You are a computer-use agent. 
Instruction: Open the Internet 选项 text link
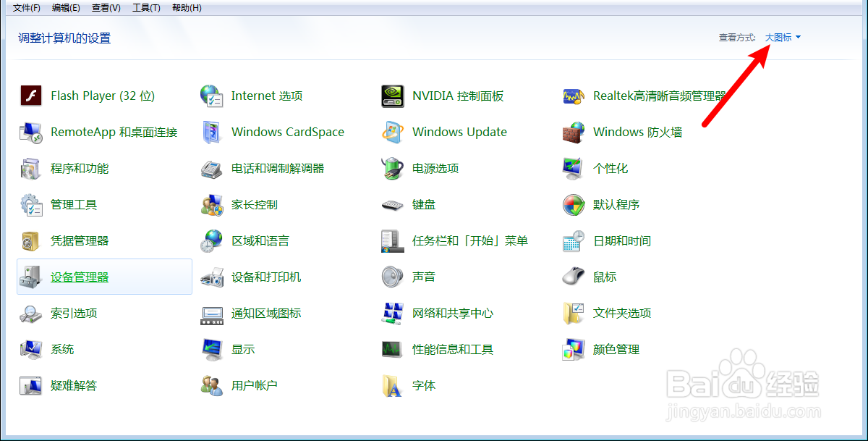(x=267, y=96)
